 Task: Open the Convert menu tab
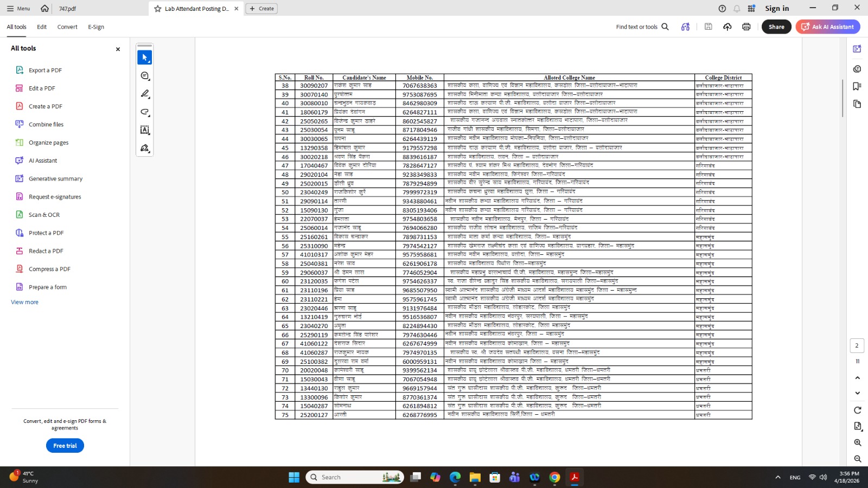click(67, 27)
